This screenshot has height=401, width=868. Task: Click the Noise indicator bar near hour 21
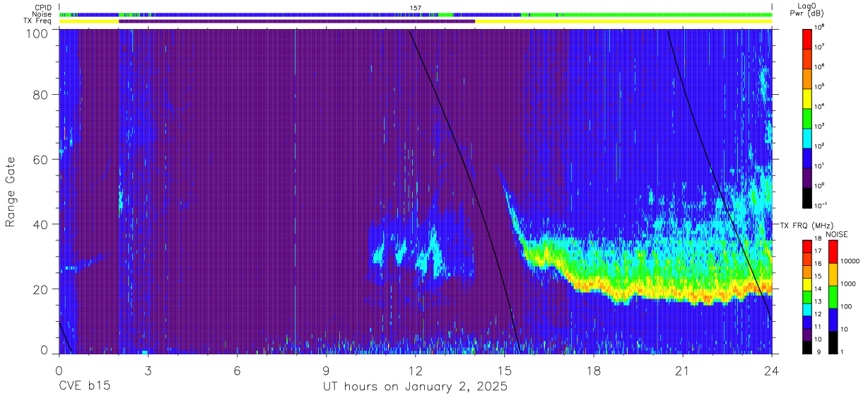point(683,14)
